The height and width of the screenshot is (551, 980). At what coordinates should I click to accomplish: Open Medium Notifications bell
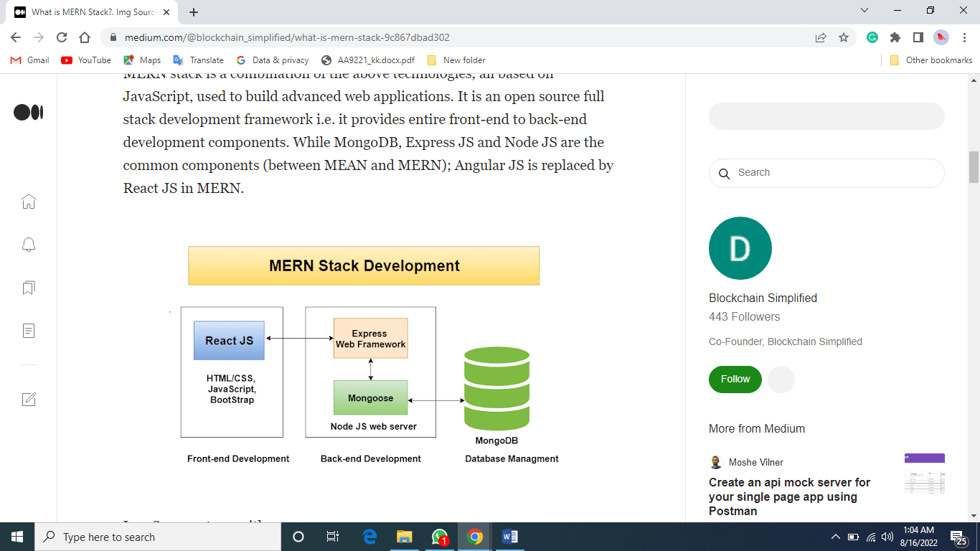29,245
